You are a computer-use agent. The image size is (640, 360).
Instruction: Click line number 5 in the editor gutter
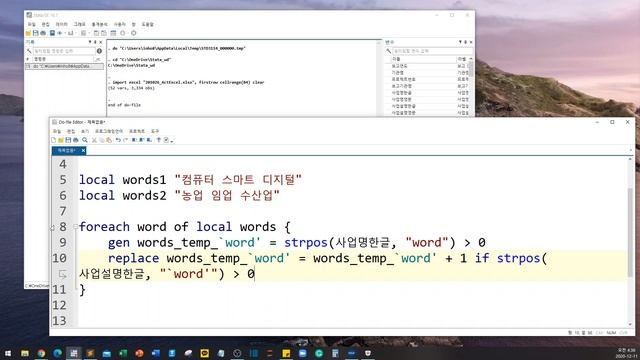pyautogui.click(x=63, y=180)
